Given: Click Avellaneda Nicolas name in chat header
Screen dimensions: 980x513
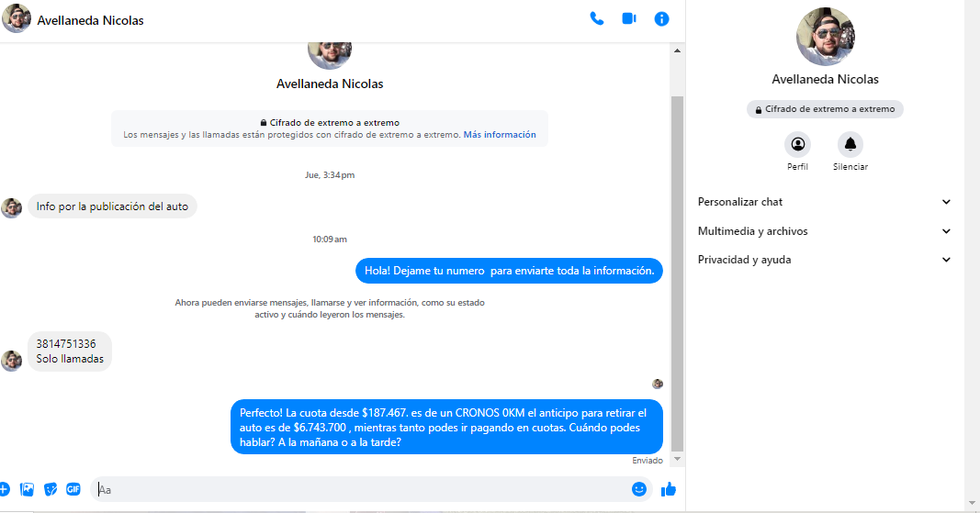Looking at the screenshot, I should coord(90,20).
